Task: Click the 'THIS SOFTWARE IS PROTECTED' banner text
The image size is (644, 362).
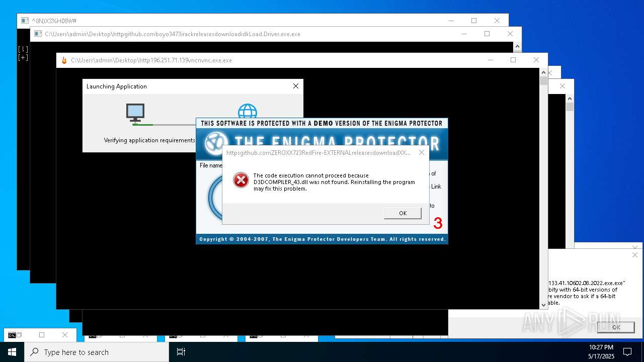Action: click(x=321, y=123)
